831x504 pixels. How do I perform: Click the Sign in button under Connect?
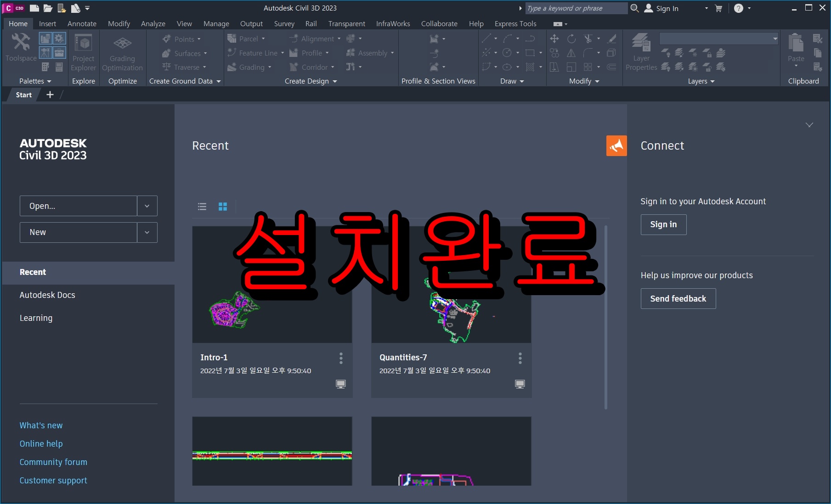click(663, 224)
